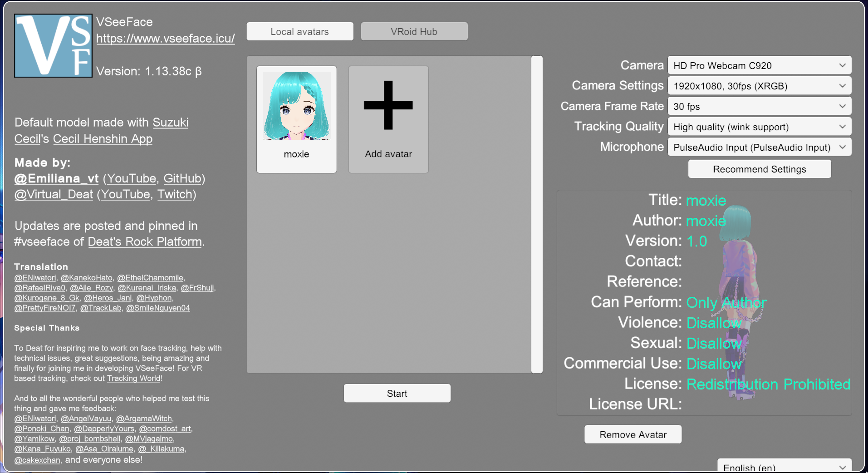This screenshot has width=868, height=473.
Task: Click @AngelVayuu tester link
Action: click(86, 419)
